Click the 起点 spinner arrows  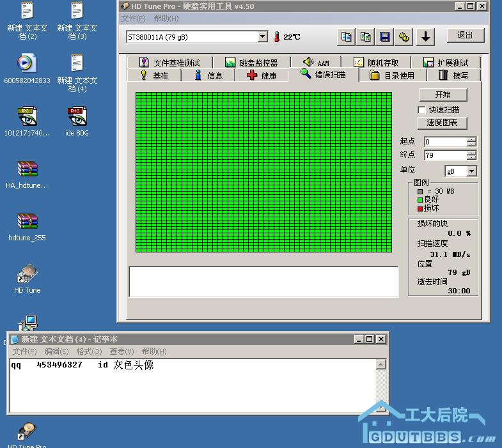point(471,142)
